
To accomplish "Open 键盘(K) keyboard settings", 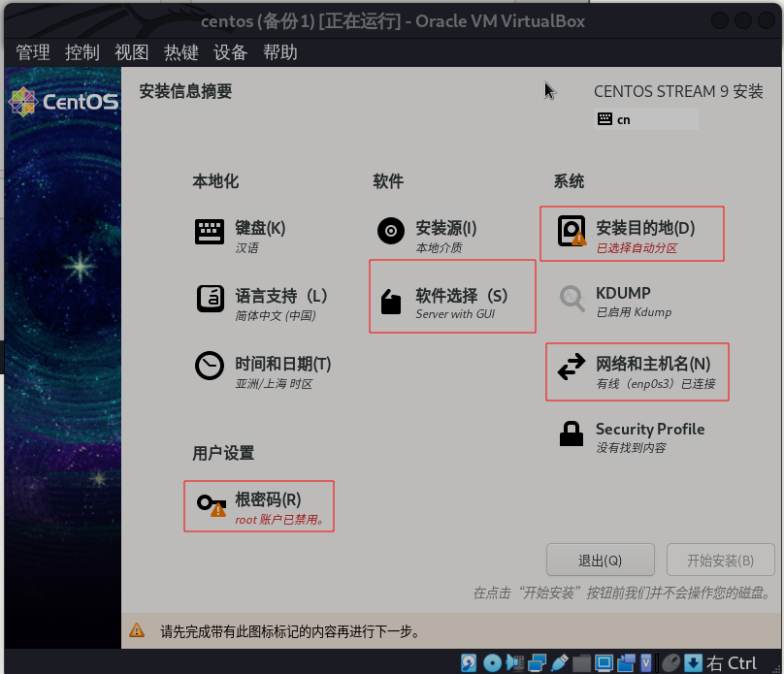I will pos(241,235).
